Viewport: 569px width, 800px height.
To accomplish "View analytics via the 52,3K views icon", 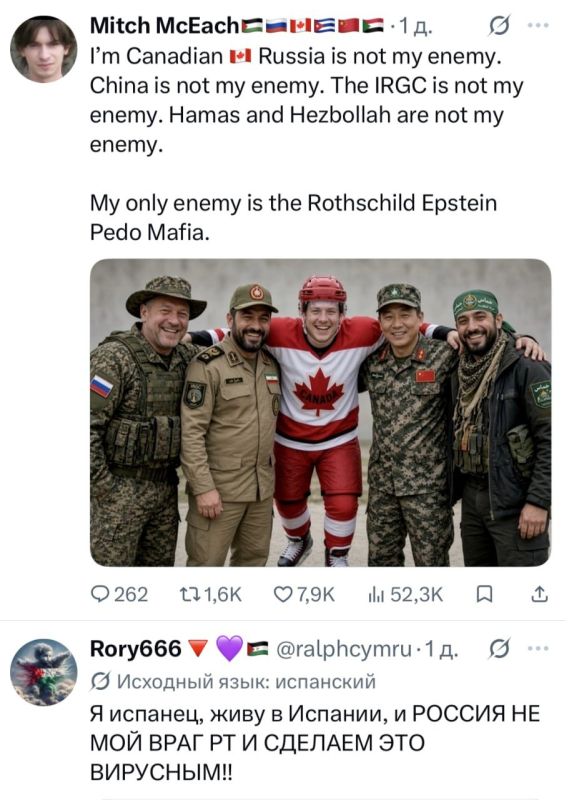I will tap(406, 594).
